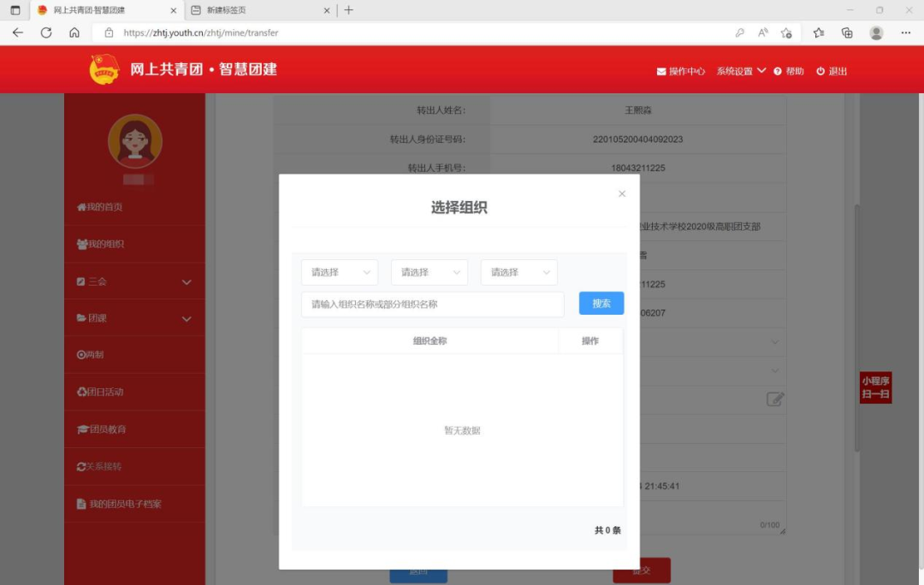924x585 pixels.
Task: Click the edit pencil icon on the form
Action: pyautogui.click(x=773, y=399)
